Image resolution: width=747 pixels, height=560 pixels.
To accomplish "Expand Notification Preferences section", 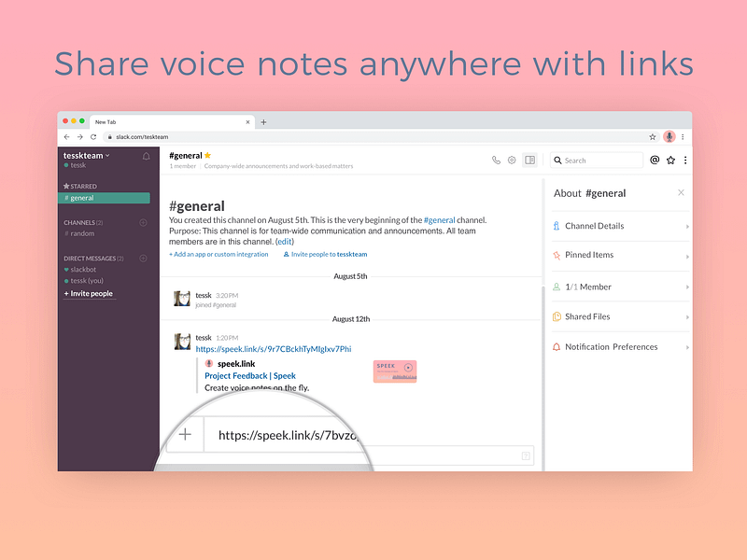I will 621,347.
